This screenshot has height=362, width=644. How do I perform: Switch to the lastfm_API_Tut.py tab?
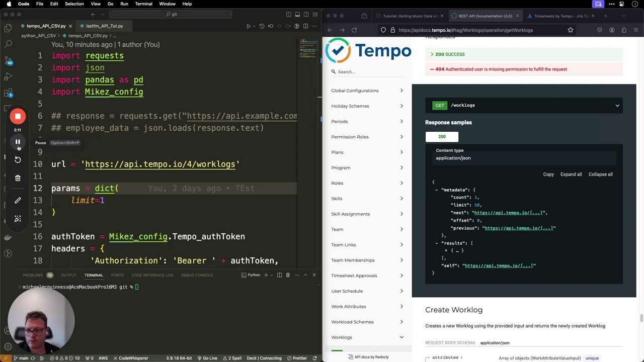click(104, 26)
